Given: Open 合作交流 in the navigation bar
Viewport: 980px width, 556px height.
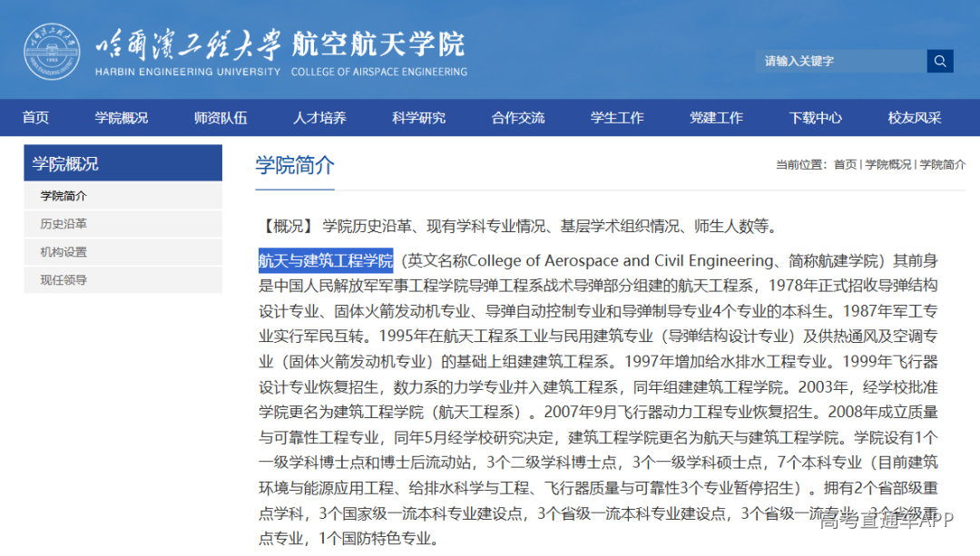Looking at the screenshot, I should [x=518, y=117].
